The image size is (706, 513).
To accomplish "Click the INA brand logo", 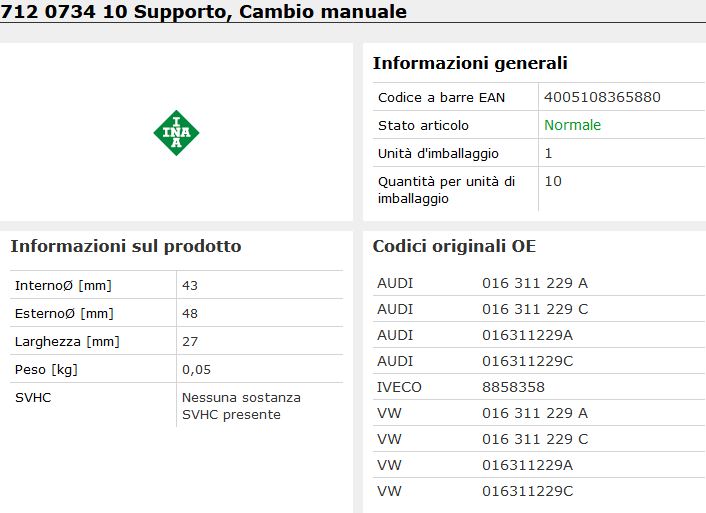I will click(x=176, y=133).
